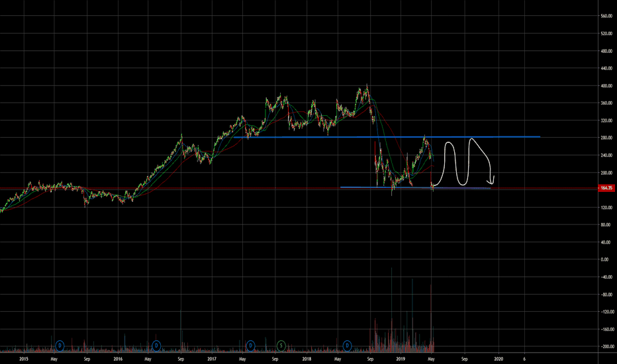The width and height of the screenshot is (617, 364).
Task: Click the 2017 label on time axis
Action: [x=212, y=359]
